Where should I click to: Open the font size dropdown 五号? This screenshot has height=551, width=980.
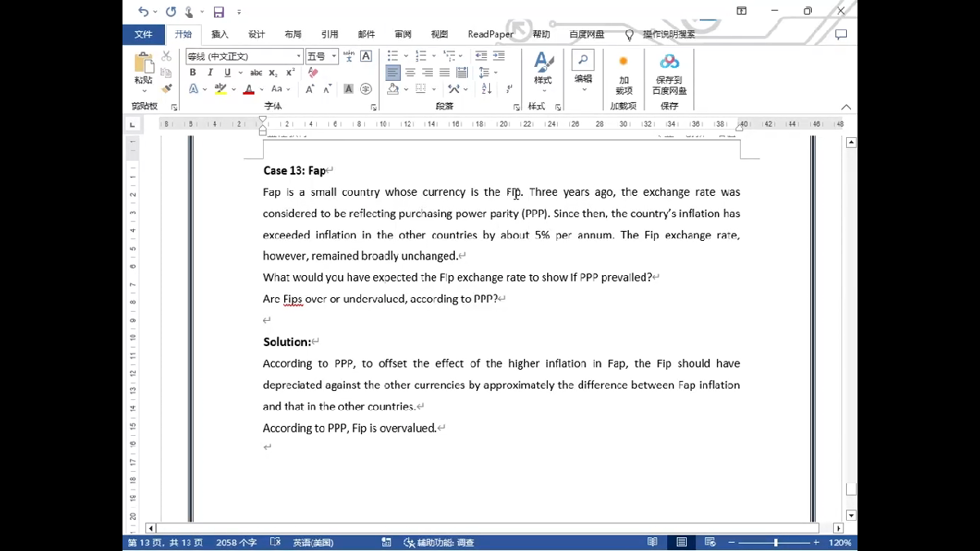pyautogui.click(x=334, y=56)
